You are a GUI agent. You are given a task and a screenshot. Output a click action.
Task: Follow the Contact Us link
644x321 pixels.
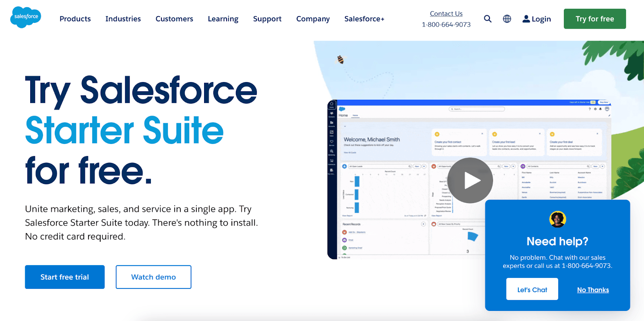pos(446,14)
